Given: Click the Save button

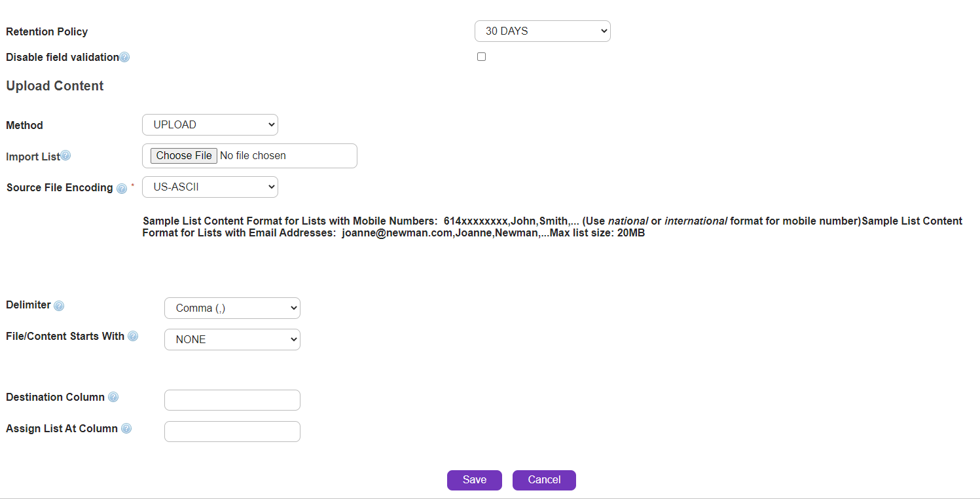Looking at the screenshot, I should coord(474,480).
